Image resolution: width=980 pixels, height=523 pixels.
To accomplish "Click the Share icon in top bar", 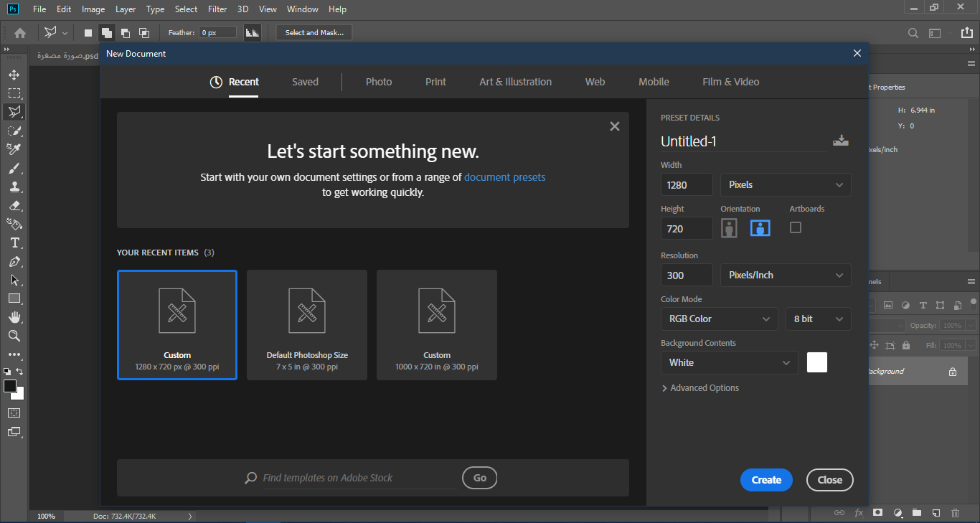I will [x=968, y=33].
